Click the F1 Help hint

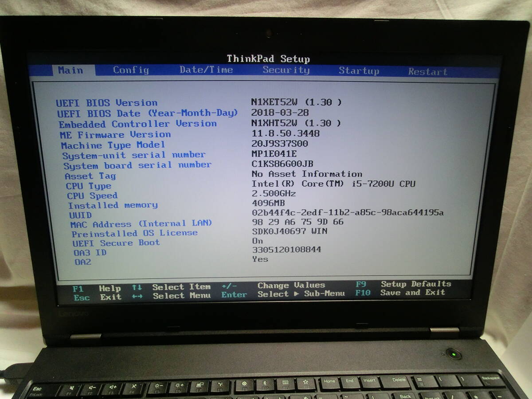click(97, 289)
